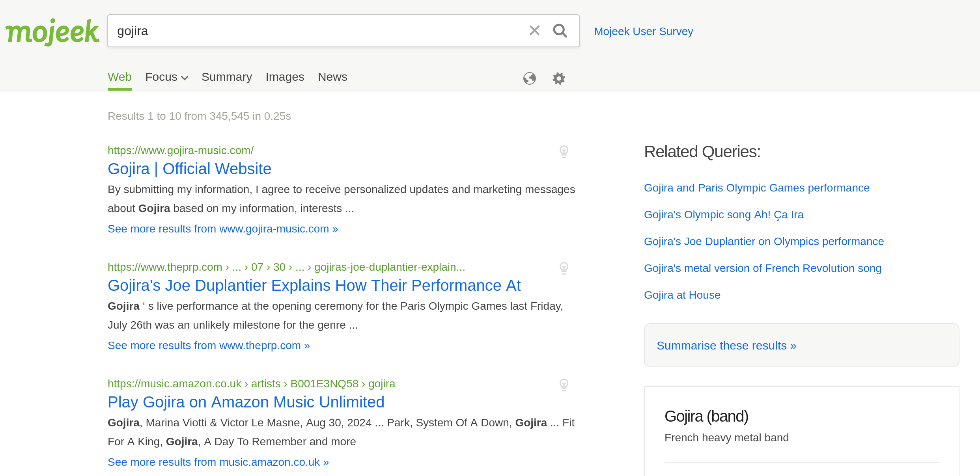
Task: See more results from www.gojira-music.com
Action: (223, 229)
